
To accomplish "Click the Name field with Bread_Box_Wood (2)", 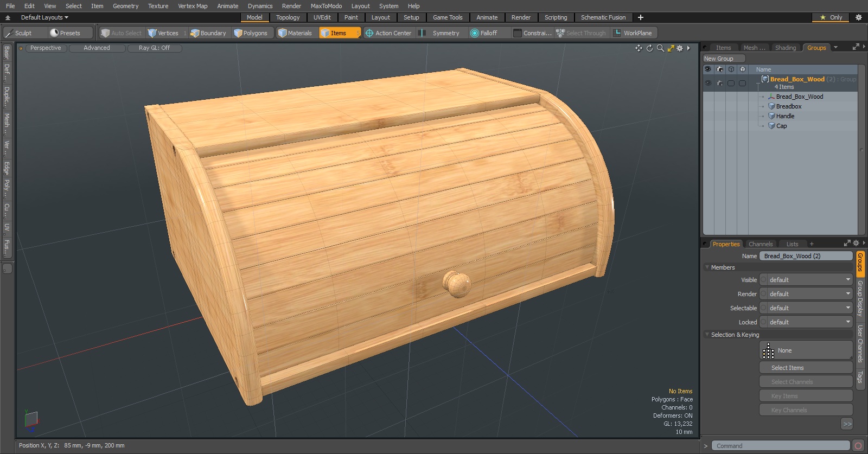I will (x=806, y=256).
